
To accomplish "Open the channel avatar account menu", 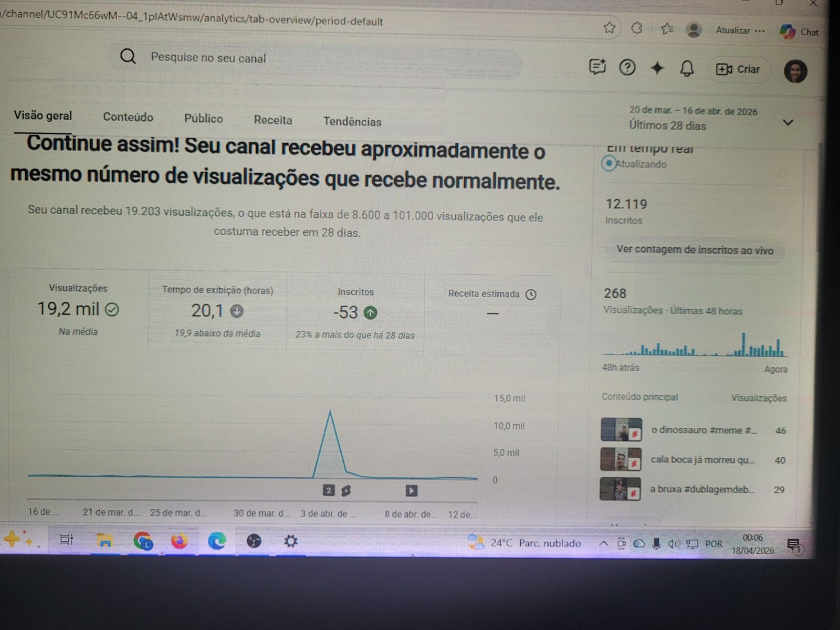I will click(x=795, y=71).
